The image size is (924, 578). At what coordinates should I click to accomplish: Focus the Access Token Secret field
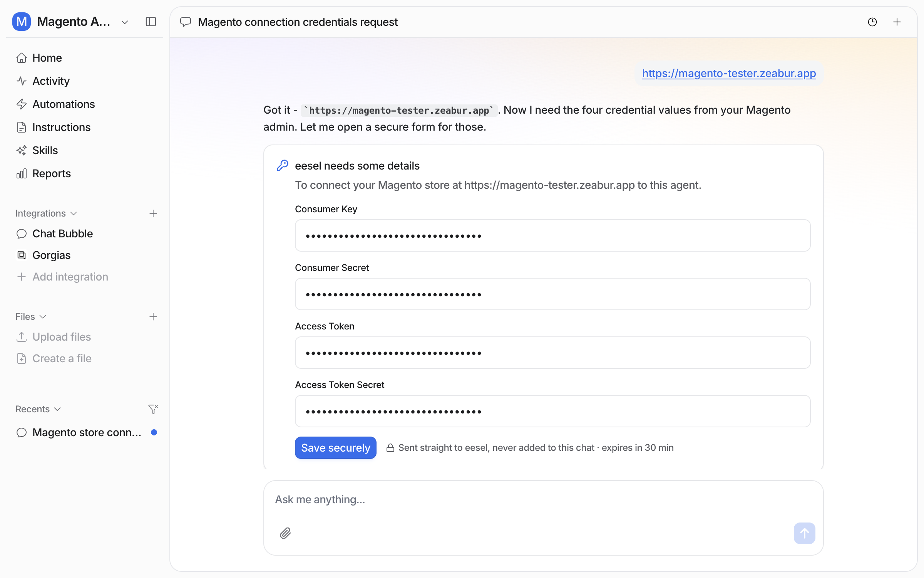(x=552, y=411)
